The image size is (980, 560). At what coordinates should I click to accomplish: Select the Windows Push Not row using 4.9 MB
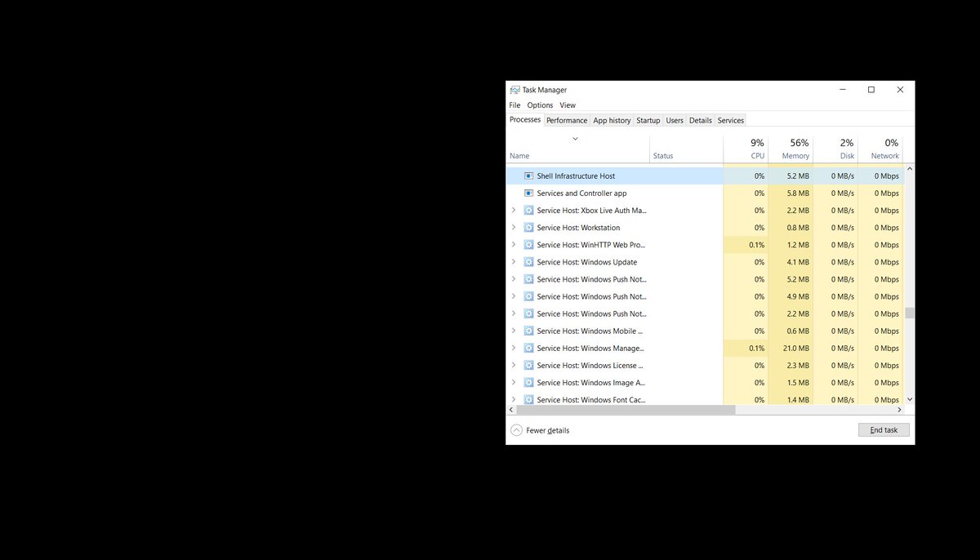[705, 296]
